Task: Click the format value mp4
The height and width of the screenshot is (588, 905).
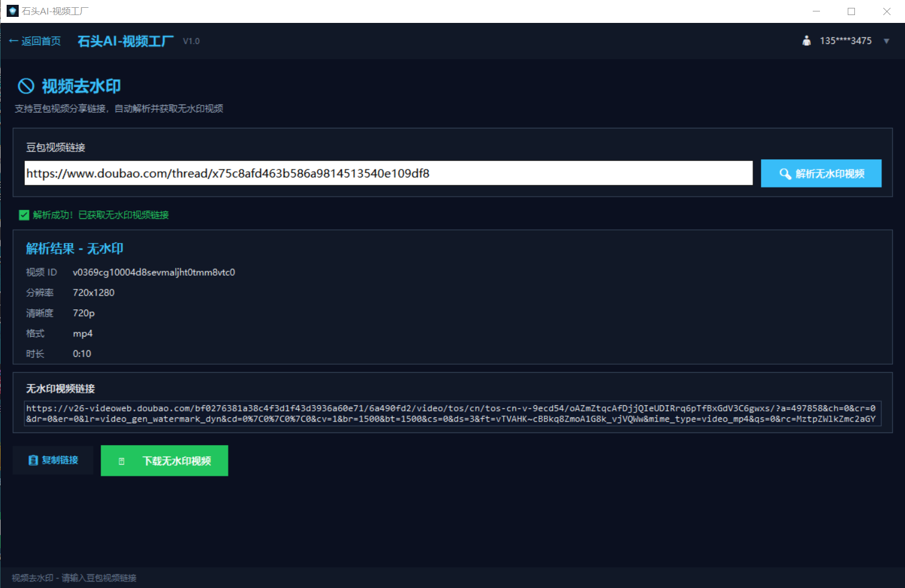Action: (x=83, y=334)
